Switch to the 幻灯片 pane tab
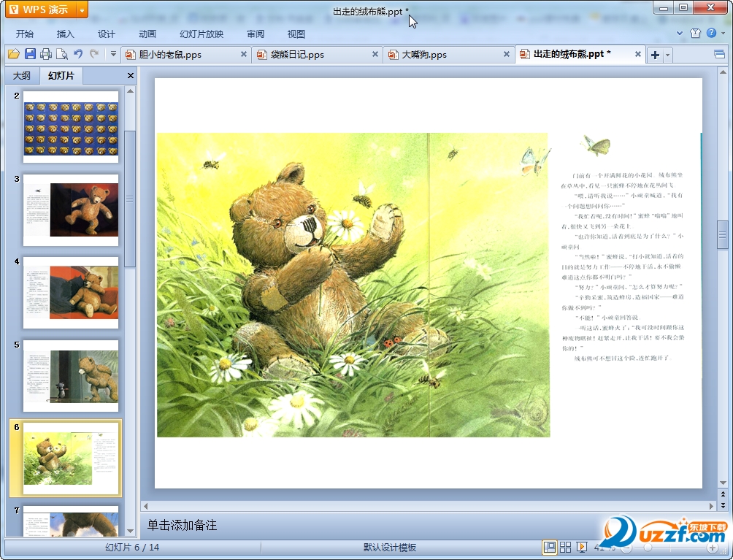The width and height of the screenshot is (733, 560). coord(61,75)
